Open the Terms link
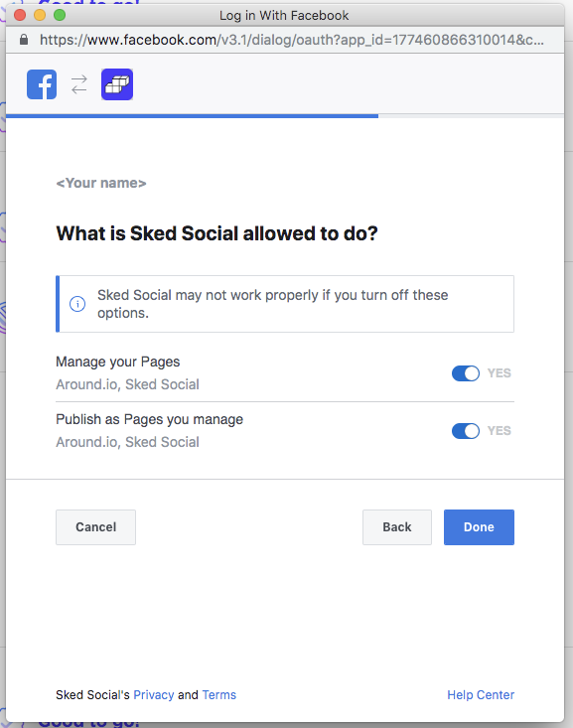 click(x=219, y=695)
